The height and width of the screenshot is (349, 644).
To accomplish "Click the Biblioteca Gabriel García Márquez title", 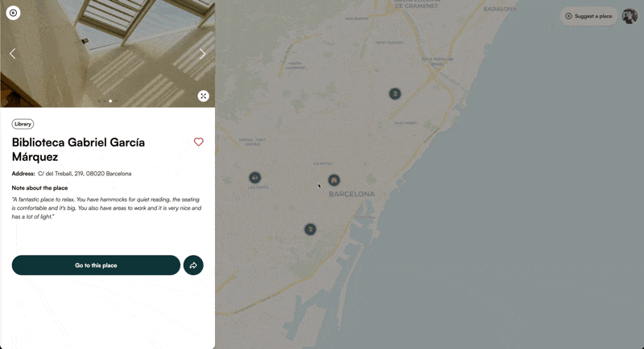I will click(78, 150).
